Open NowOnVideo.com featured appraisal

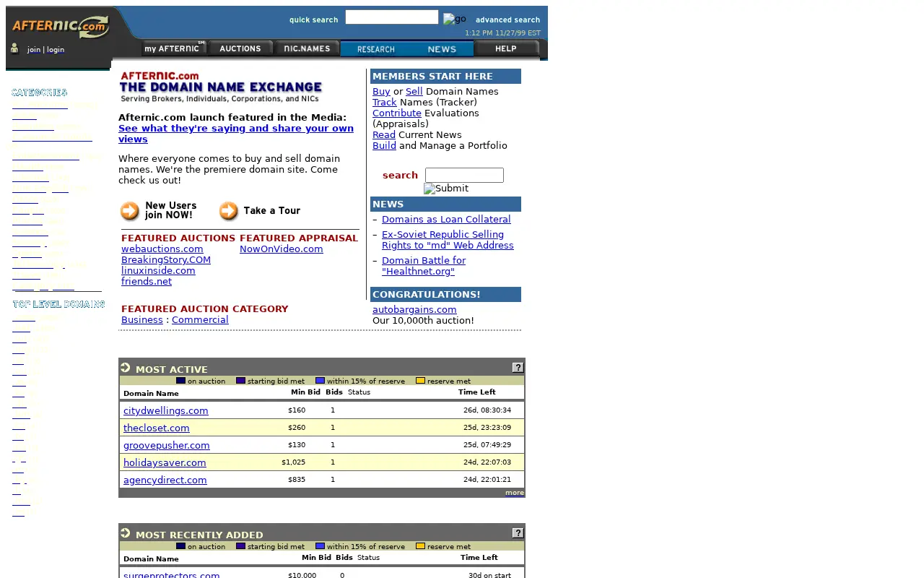point(282,249)
